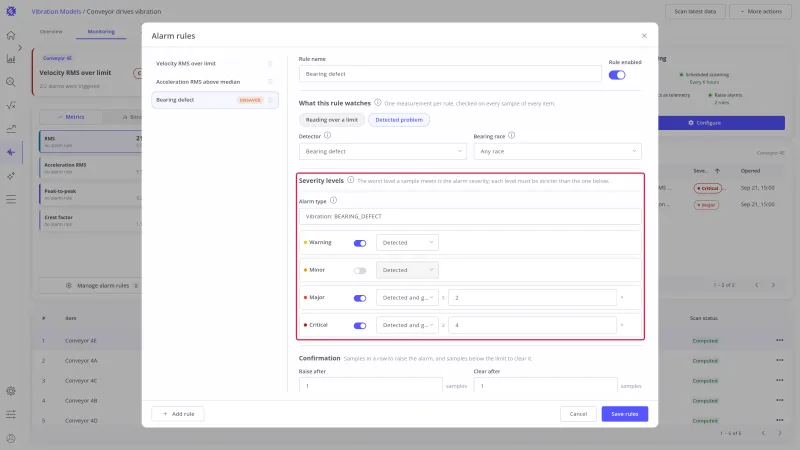Click the info icon beside Severity levels
Image resolution: width=800 pixels, height=450 pixels.
[351, 180]
